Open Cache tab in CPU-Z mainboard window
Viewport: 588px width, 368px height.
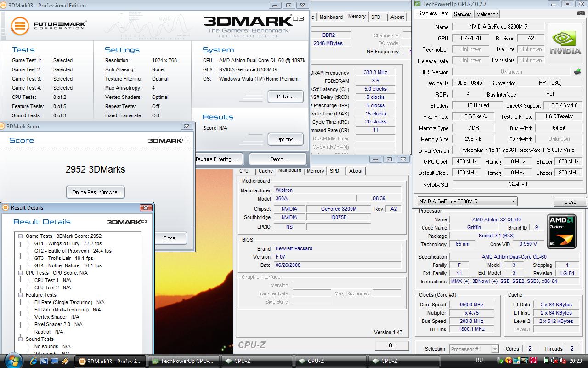266,171
